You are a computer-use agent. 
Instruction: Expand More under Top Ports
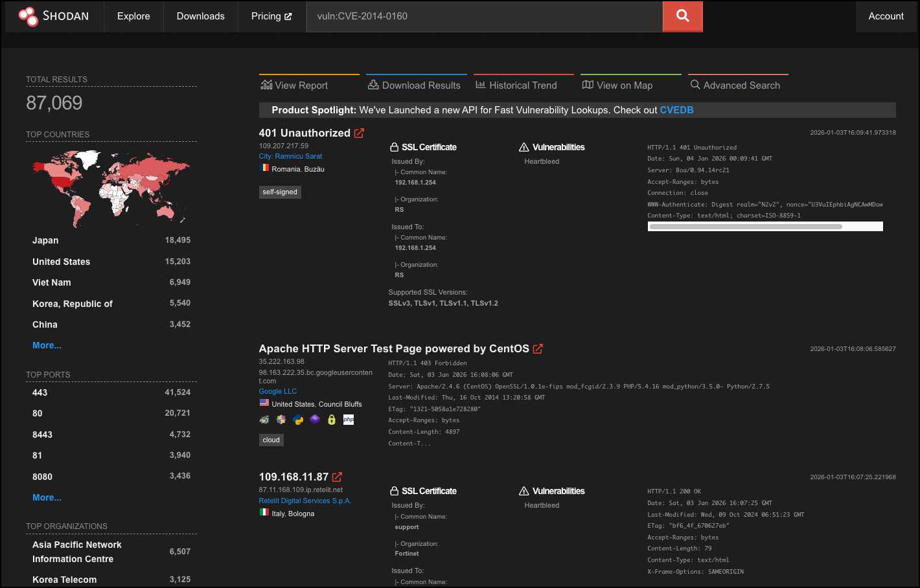pyautogui.click(x=47, y=497)
